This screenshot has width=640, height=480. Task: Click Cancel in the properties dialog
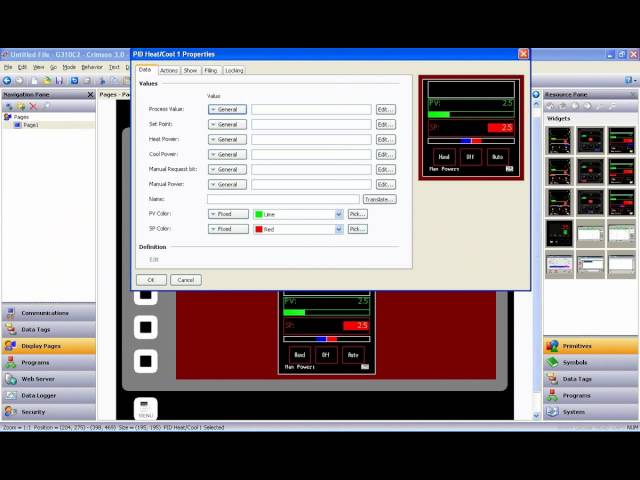click(185, 280)
